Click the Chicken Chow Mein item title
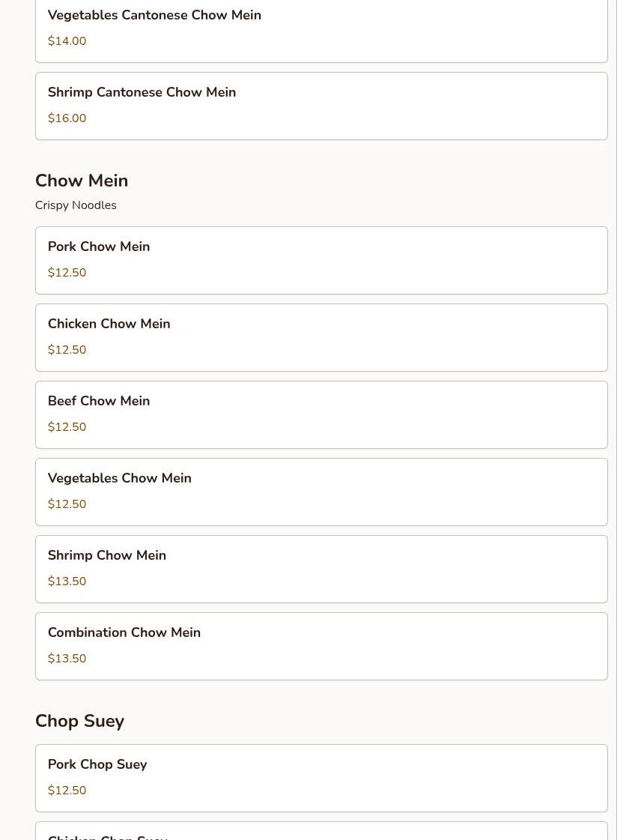 coord(109,324)
